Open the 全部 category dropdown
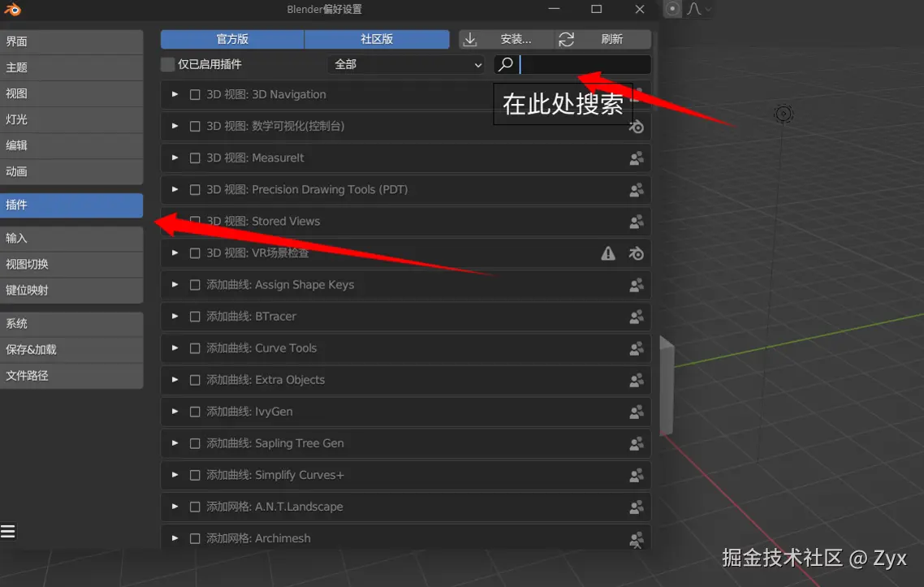Screen dimensions: 924x587 (406, 64)
